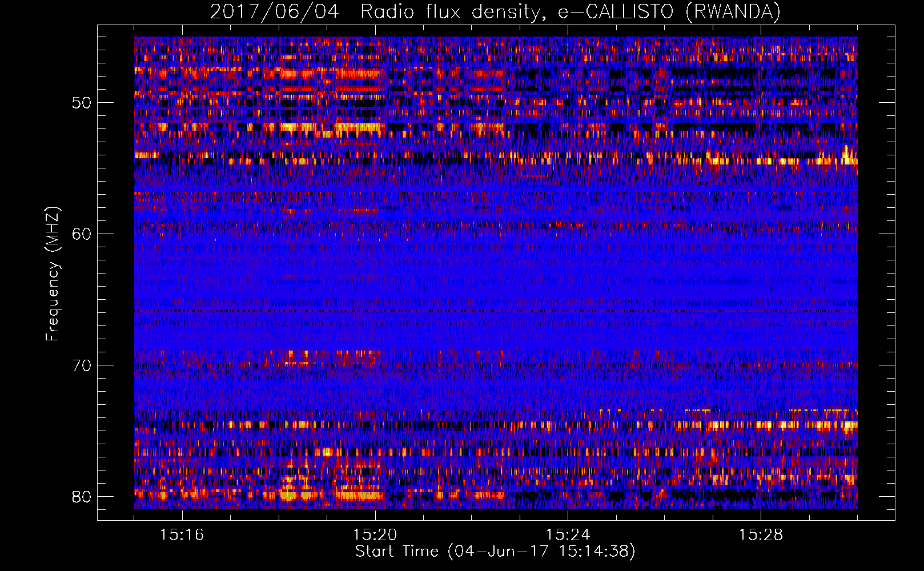Click the '50' frequency tick label
This screenshot has height=571, width=924.
pos(82,103)
